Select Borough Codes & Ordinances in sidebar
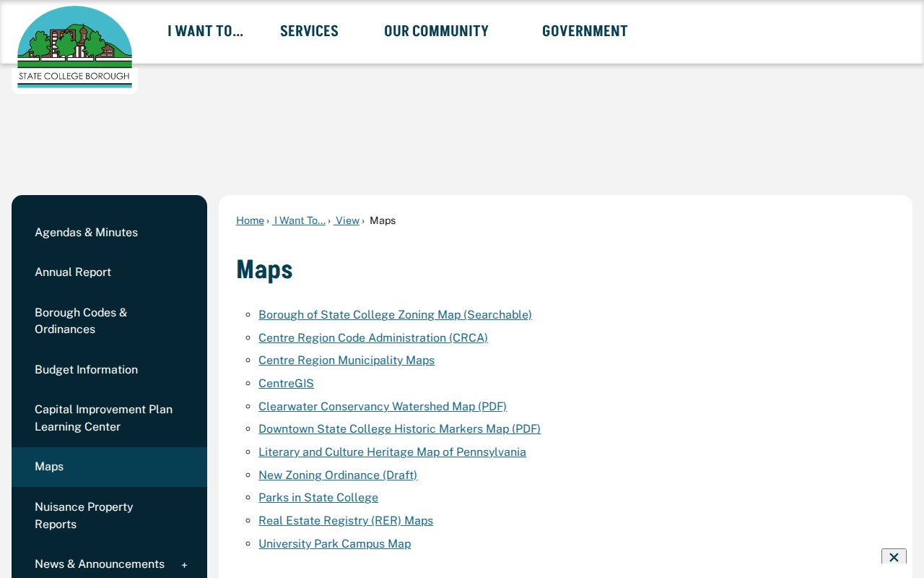This screenshot has width=924, height=578. tap(109, 321)
